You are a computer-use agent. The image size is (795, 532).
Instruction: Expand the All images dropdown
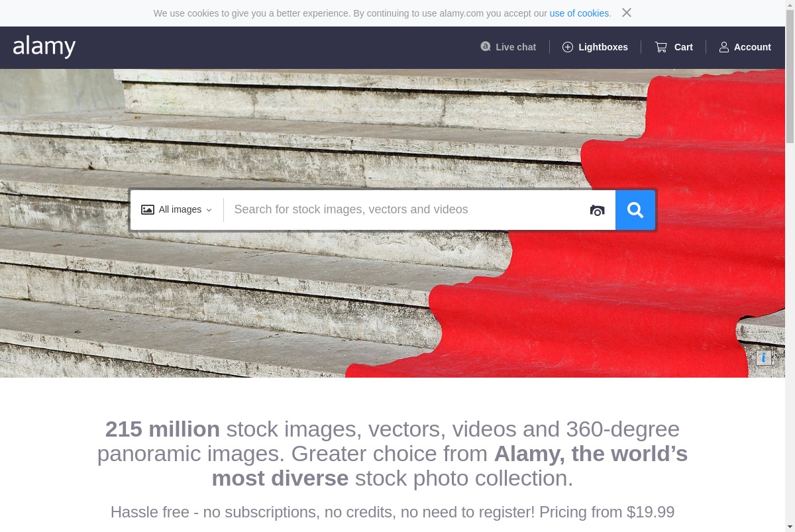[x=177, y=209]
